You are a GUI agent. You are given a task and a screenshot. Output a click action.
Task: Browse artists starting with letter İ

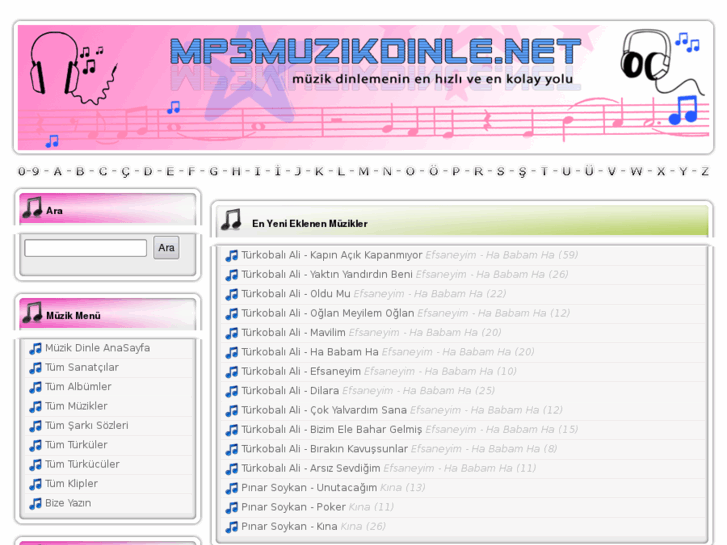(278, 171)
